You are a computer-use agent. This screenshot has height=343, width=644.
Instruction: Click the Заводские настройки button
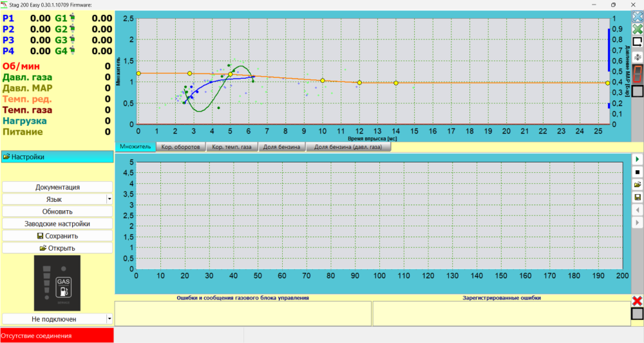(57, 224)
